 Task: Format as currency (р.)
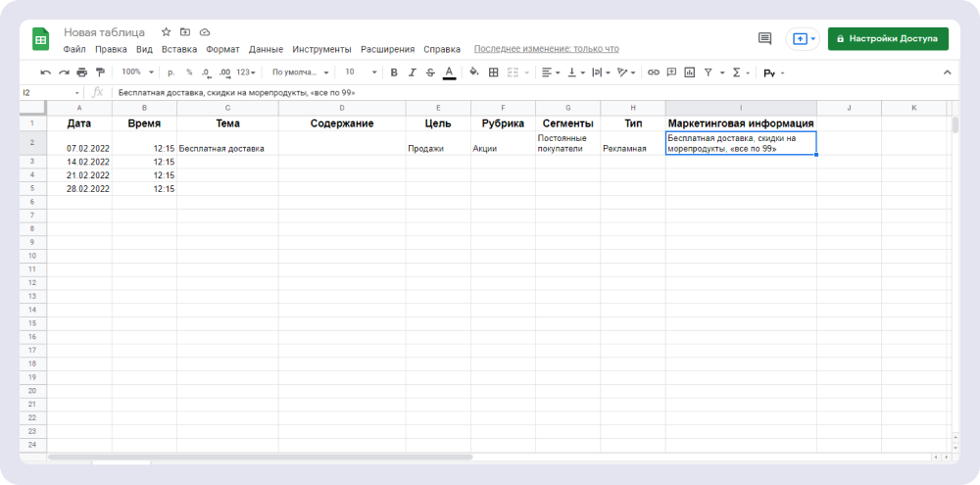click(171, 73)
